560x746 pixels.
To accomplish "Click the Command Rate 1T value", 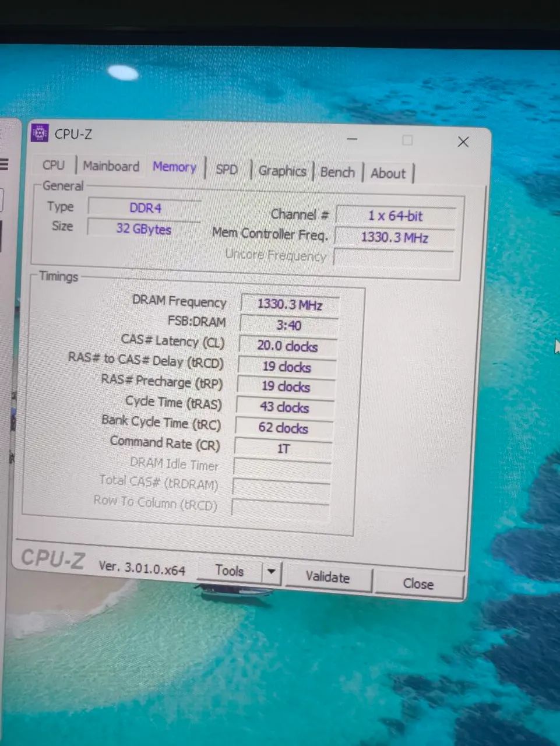I will [283, 448].
